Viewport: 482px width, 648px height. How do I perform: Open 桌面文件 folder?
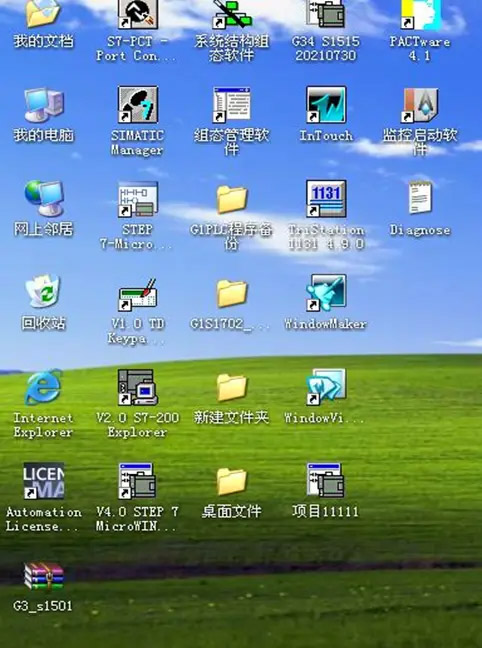click(x=231, y=482)
